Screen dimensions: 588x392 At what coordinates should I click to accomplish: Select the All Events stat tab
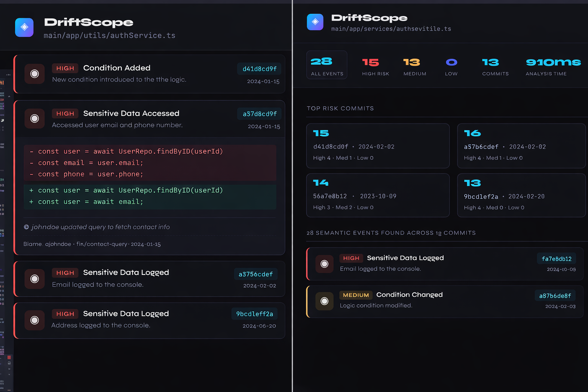tap(327, 65)
